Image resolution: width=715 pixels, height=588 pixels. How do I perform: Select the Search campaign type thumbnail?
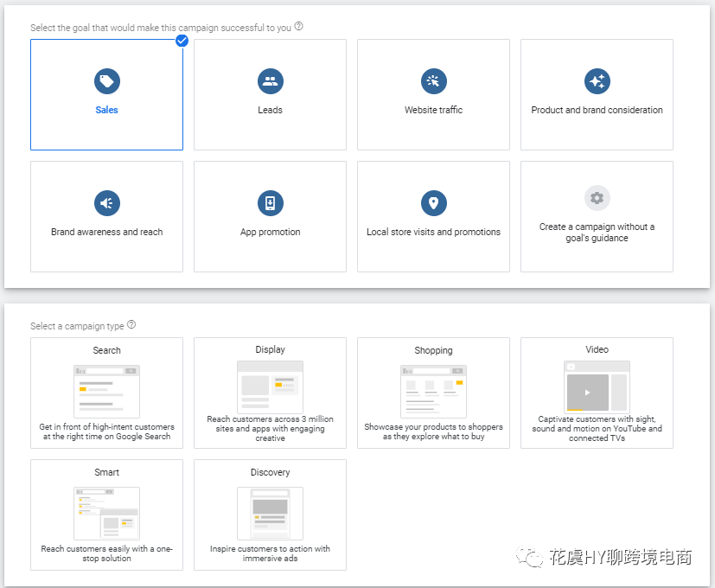[x=106, y=392]
